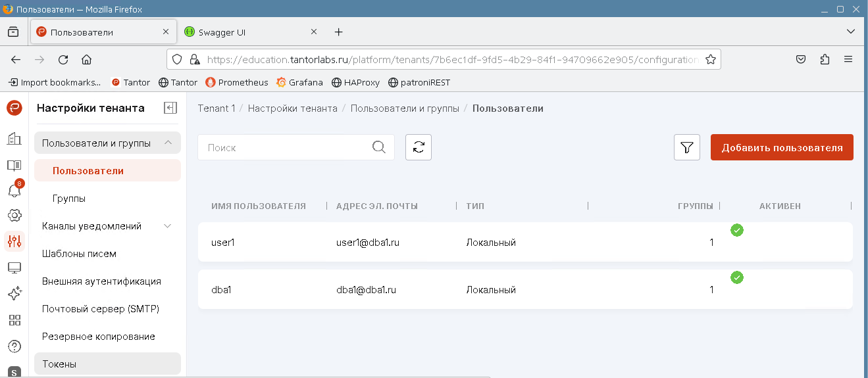Expand the Каналы уведомлений section

point(168,226)
